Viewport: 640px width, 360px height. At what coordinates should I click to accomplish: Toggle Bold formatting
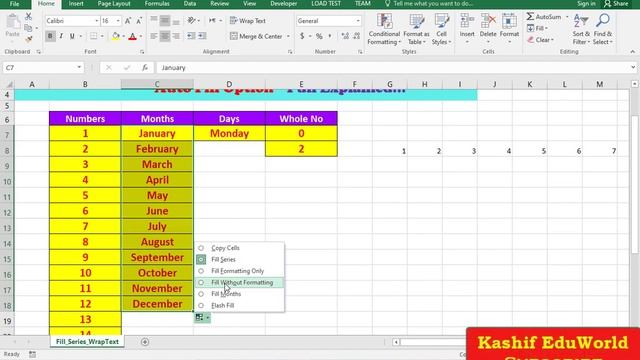[50, 36]
